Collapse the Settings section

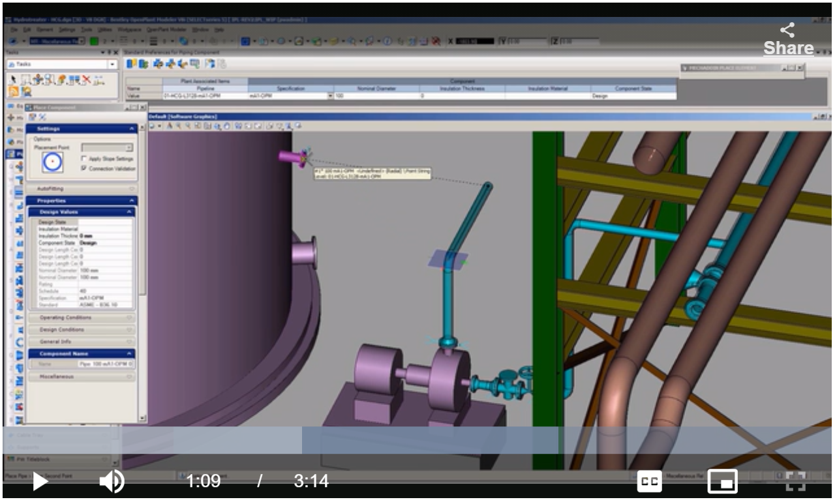pos(132,129)
